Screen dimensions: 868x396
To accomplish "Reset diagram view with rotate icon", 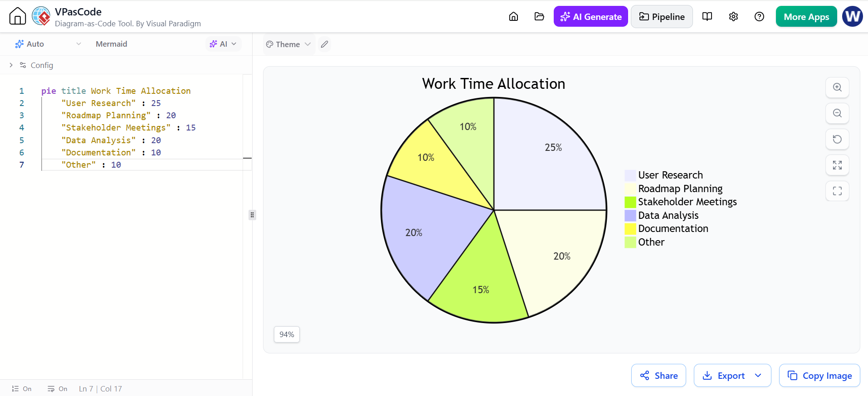I will [837, 139].
